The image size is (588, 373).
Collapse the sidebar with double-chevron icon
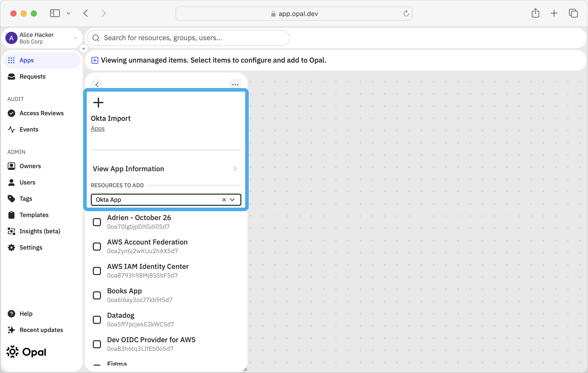[84, 48]
